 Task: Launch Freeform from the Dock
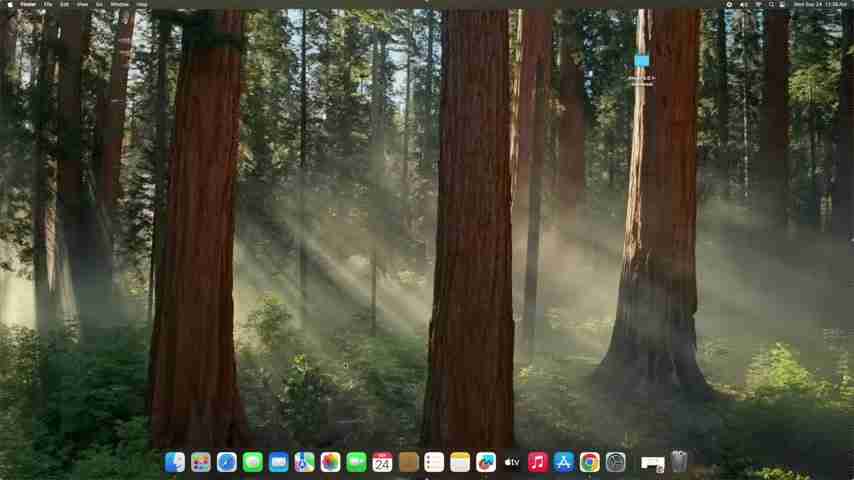pos(486,462)
